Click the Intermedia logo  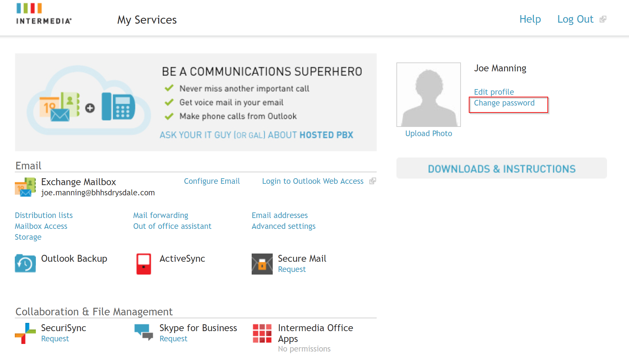[x=44, y=14]
